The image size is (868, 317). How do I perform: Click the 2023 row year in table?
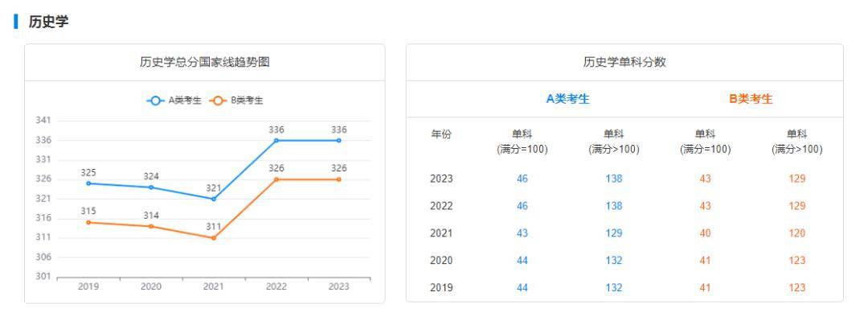coord(441,179)
